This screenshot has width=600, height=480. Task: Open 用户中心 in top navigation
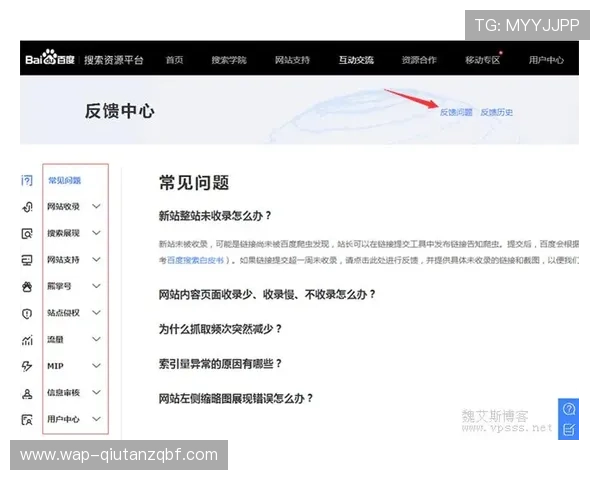[546, 60]
